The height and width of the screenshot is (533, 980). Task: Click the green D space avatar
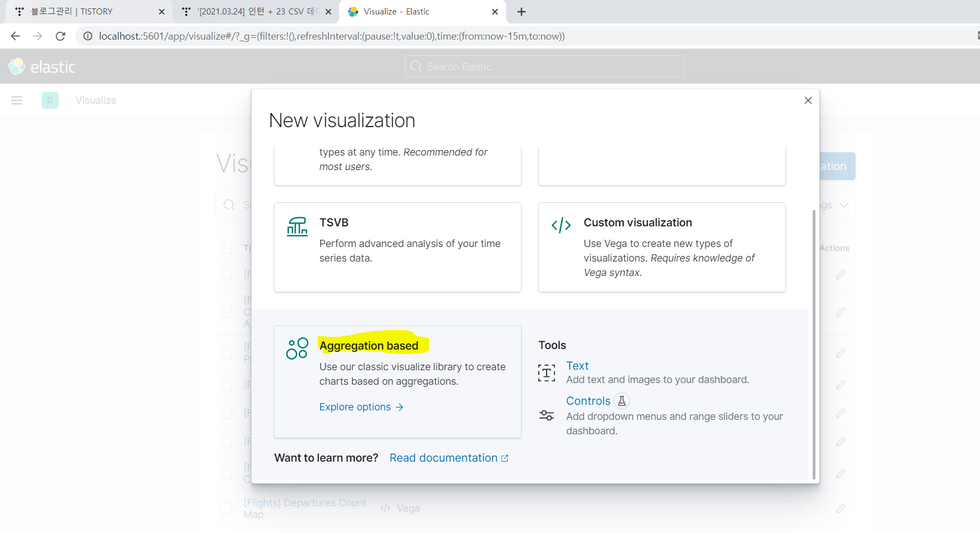tap(50, 100)
